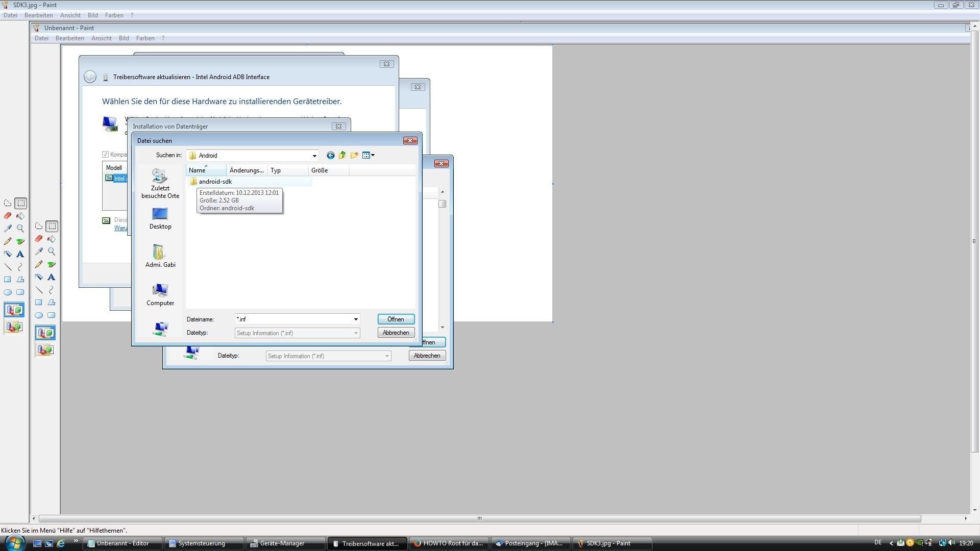This screenshot has height=551, width=980.
Task: Select Text tool in SDK3.jpg Paint toolbox
Action: (x=20, y=254)
